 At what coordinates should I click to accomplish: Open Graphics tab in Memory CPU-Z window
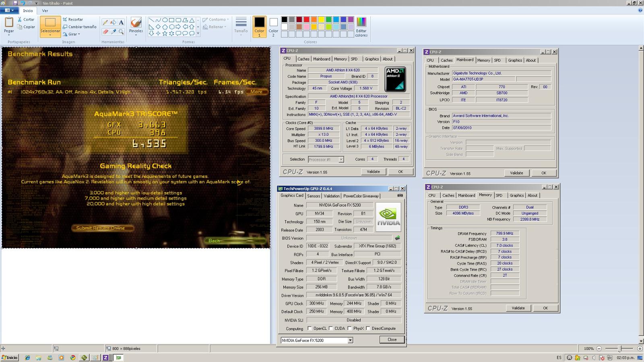[x=517, y=195]
